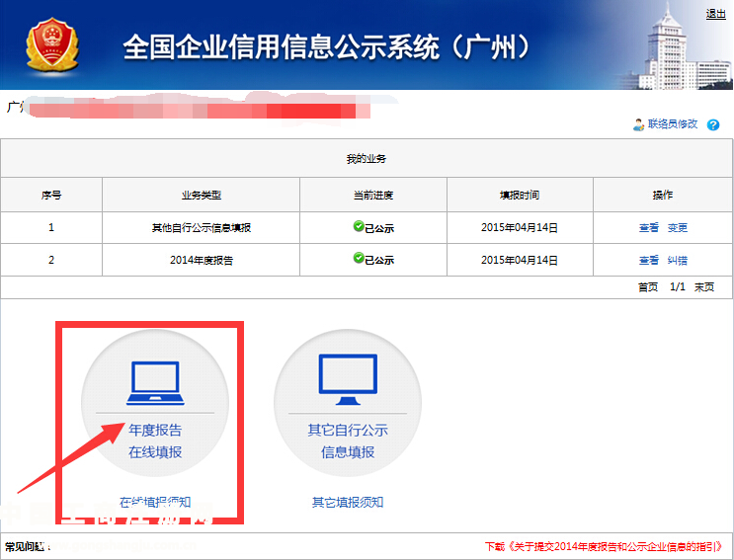View the 其他自行公示信息填报 record via 查看

648,228
